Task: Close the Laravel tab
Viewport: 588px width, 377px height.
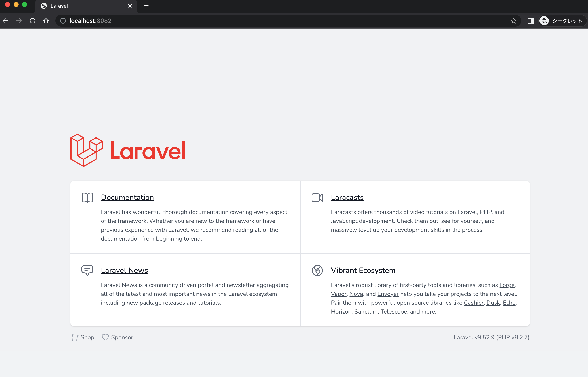Action: pos(130,6)
